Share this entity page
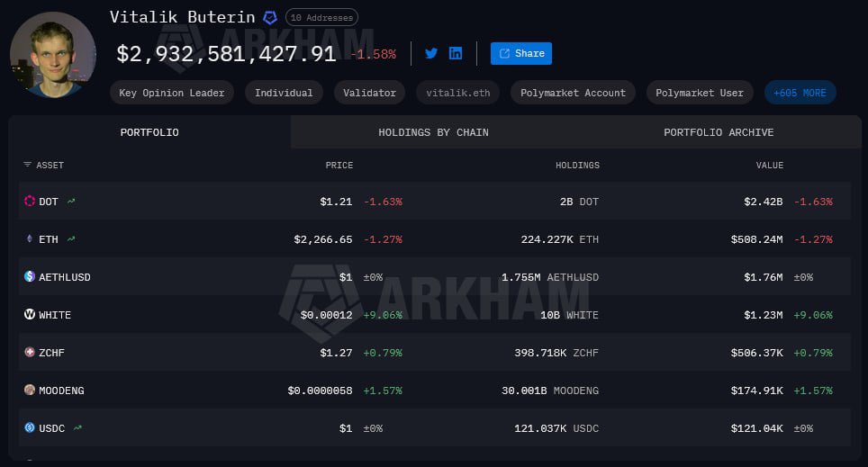The width and height of the screenshot is (868, 467). click(x=521, y=53)
